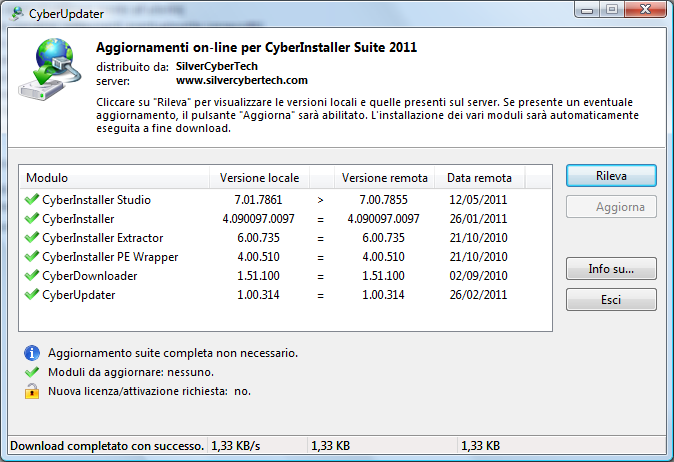
Task: Click the padlock license icon
Action: click(32, 391)
